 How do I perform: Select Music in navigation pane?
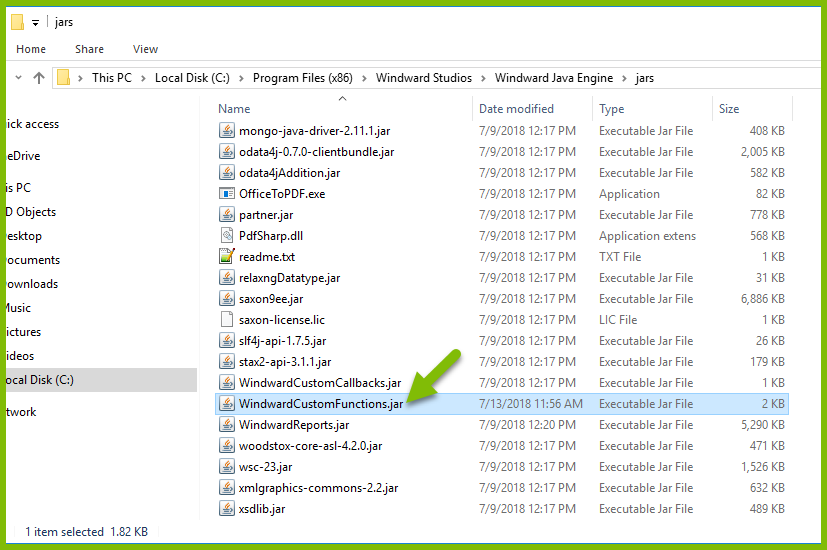[18, 308]
